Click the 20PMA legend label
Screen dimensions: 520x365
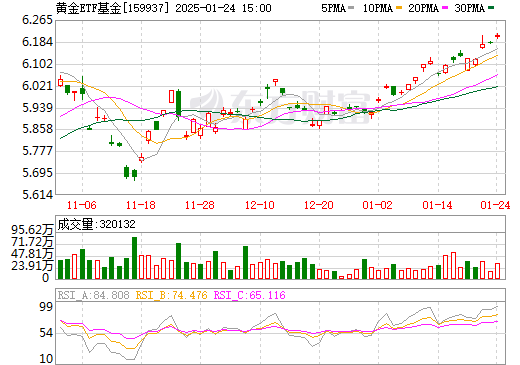coord(423,8)
